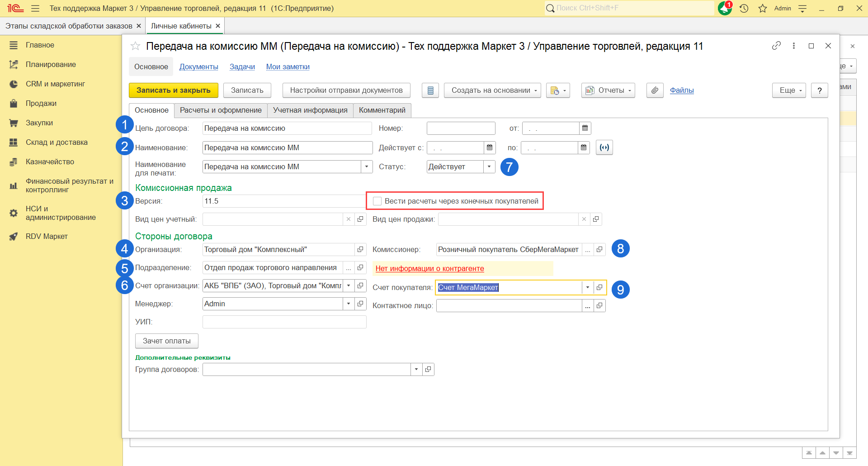The width and height of the screenshot is (868, 466).
Task: Open calendar for the 'по' date
Action: click(x=584, y=147)
